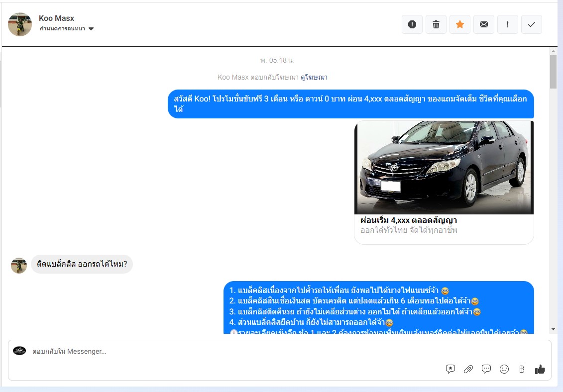Attach a file with the paperclip icon
The height and width of the screenshot is (392, 563).
pyautogui.click(x=468, y=369)
